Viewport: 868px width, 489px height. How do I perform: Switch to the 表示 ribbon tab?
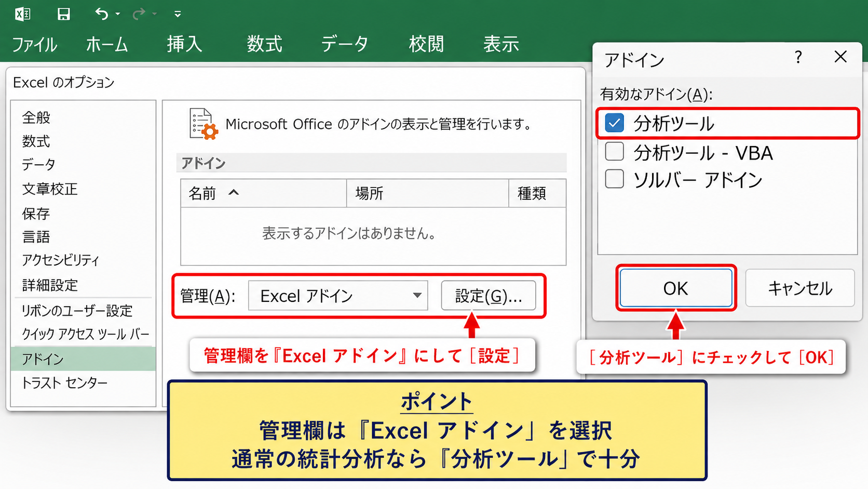click(x=501, y=44)
